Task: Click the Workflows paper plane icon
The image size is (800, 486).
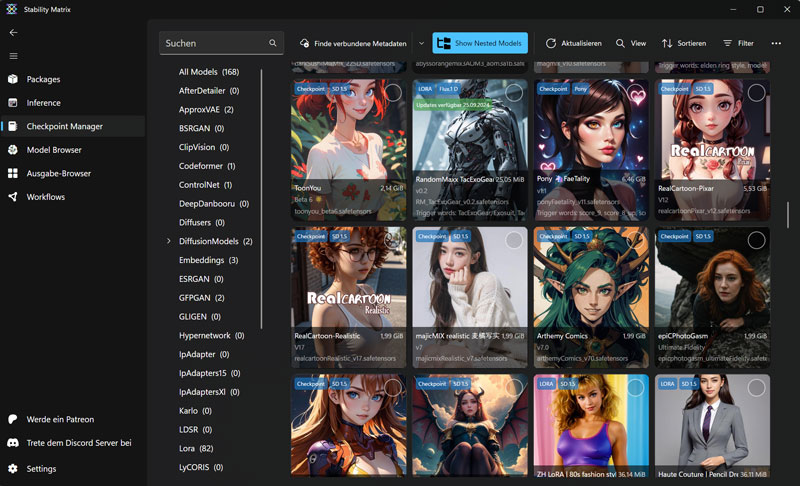Action: [x=13, y=197]
